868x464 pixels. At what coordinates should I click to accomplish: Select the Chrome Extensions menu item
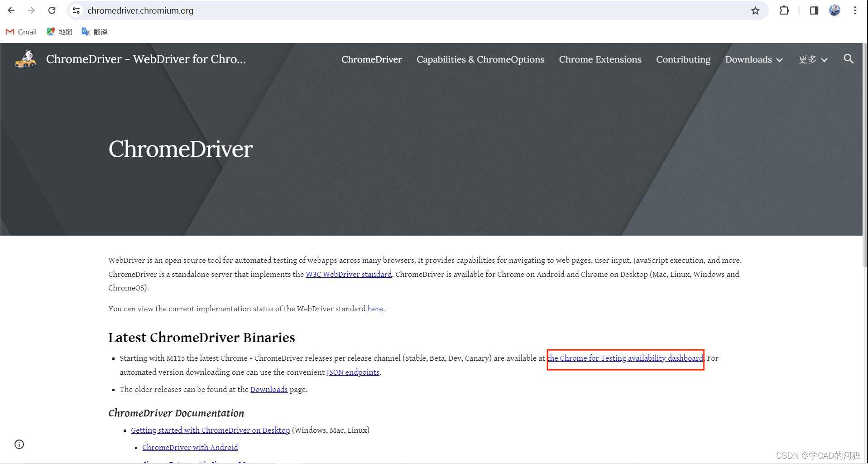coord(600,59)
